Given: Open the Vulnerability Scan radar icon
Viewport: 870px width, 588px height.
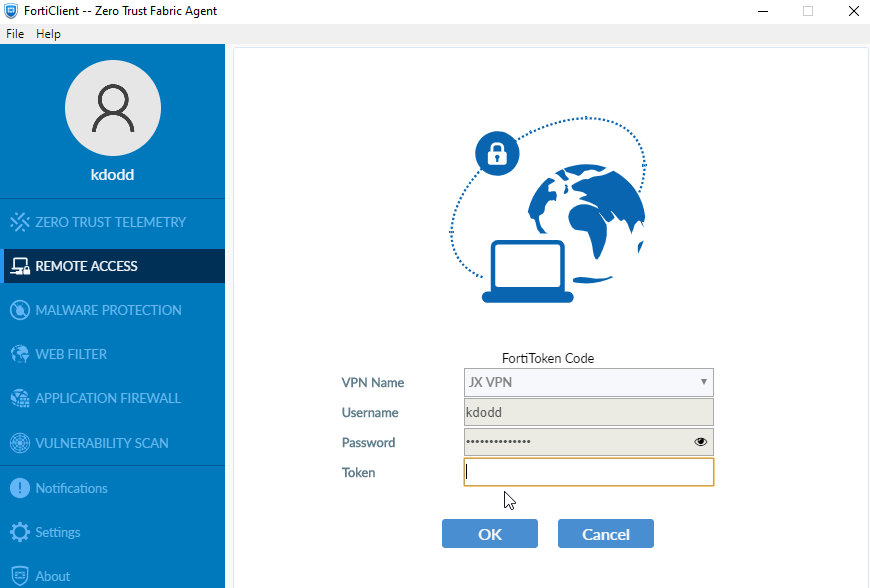Looking at the screenshot, I should point(20,443).
